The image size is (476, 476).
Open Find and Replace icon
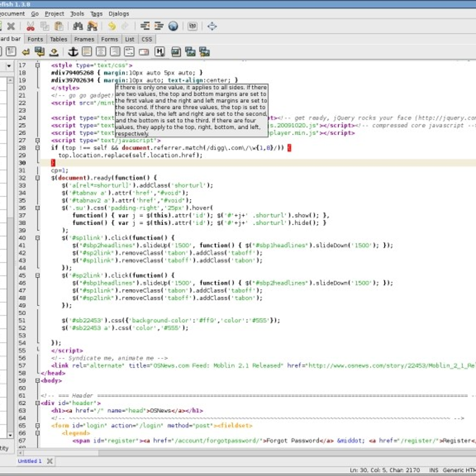(x=92, y=26)
